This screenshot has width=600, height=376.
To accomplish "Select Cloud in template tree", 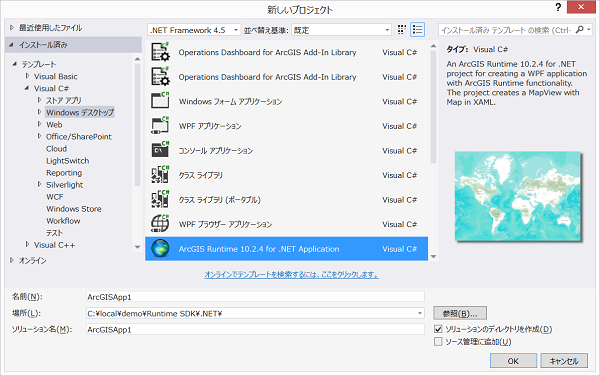I will (x=57, y=148).
